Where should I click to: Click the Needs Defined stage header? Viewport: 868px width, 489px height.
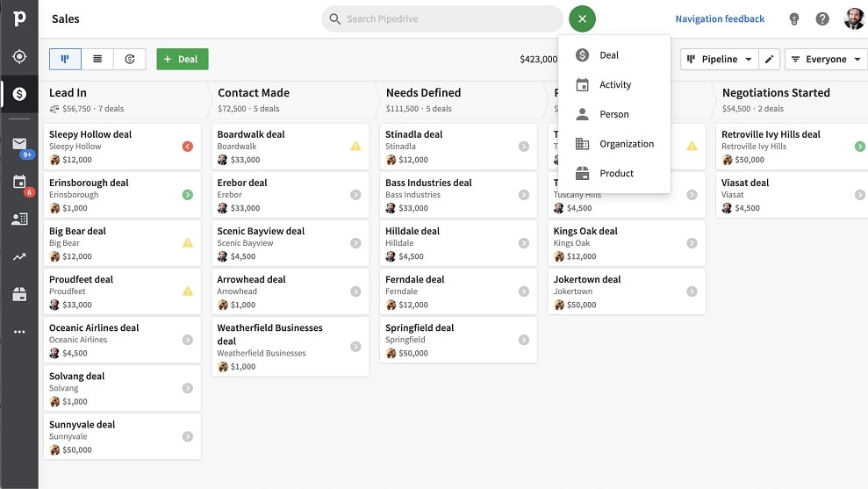[x=424, y=93]
